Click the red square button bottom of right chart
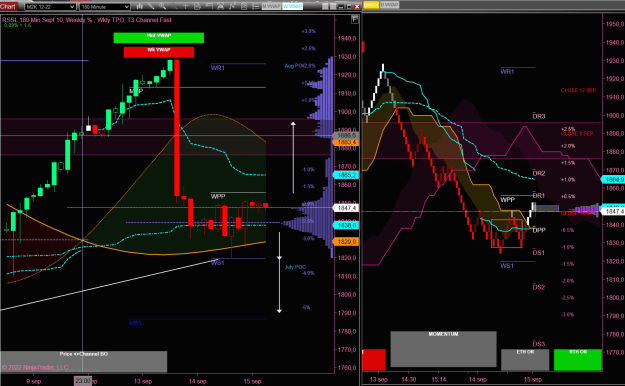This screenshot has width=625, height=386. click(374, 360)
